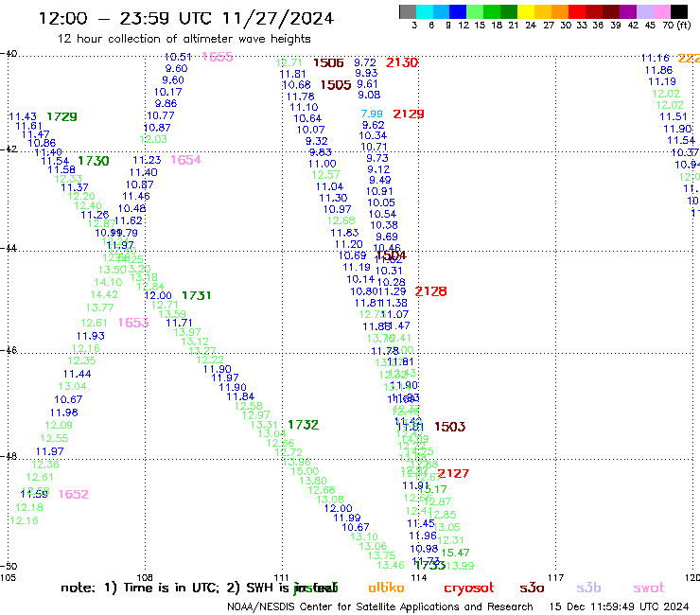Click the wave height value 13.46
This screenshot has height=615, width=700.
click(391, 565)
